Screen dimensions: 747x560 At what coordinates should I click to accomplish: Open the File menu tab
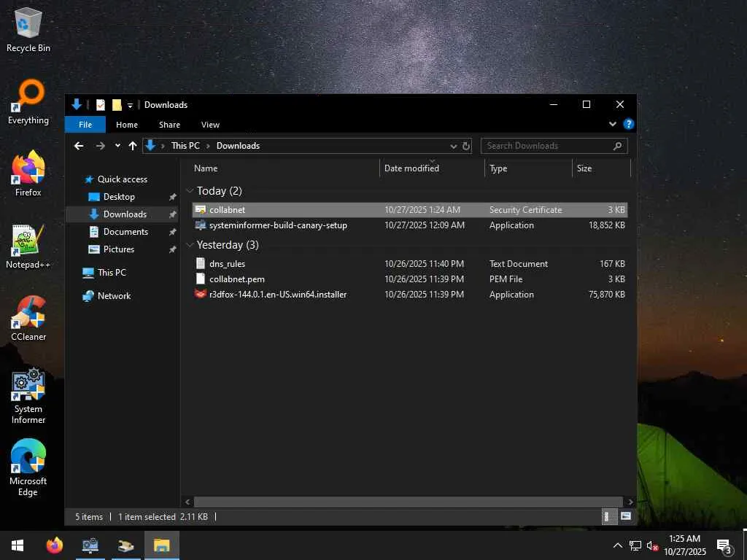[x=85, y=125]
